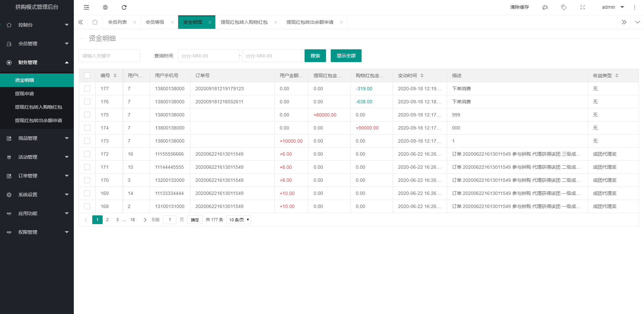
Task: Open the 10 条/页 page size dropdown
Action: (239, 220)
